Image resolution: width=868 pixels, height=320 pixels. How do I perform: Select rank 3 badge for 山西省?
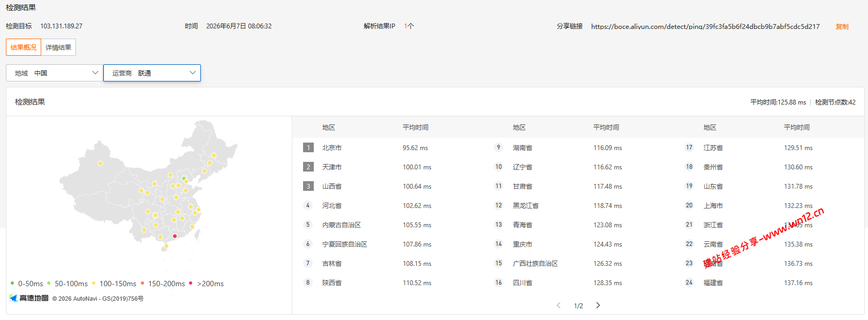(308, 186)
